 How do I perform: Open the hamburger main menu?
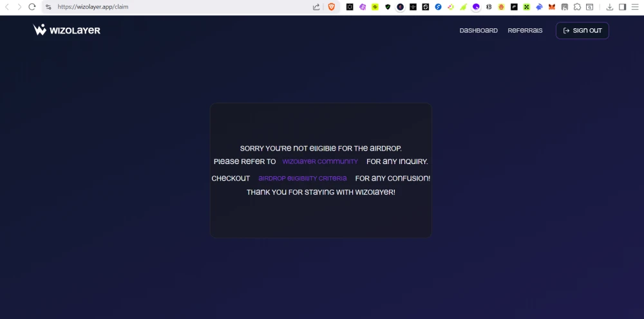click(x=635, y=7)
